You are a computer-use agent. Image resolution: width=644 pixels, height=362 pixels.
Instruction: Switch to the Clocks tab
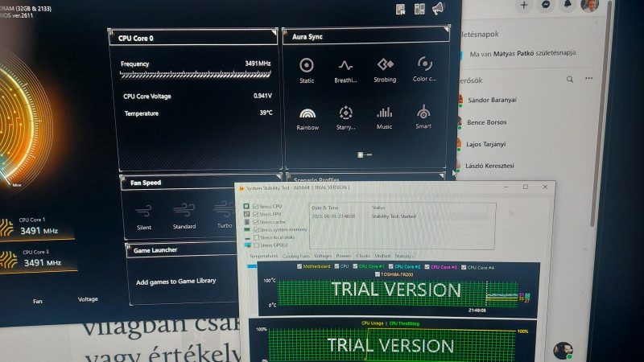point(363,256)
